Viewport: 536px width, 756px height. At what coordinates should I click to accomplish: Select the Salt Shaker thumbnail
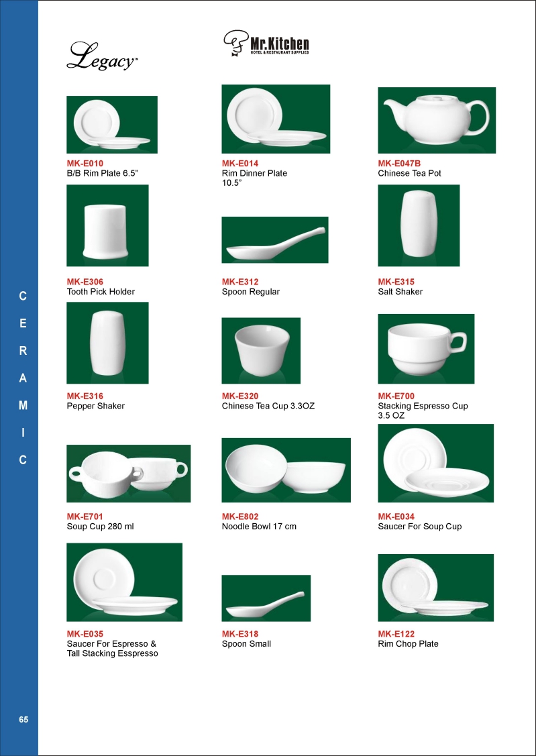coord(419,225)
